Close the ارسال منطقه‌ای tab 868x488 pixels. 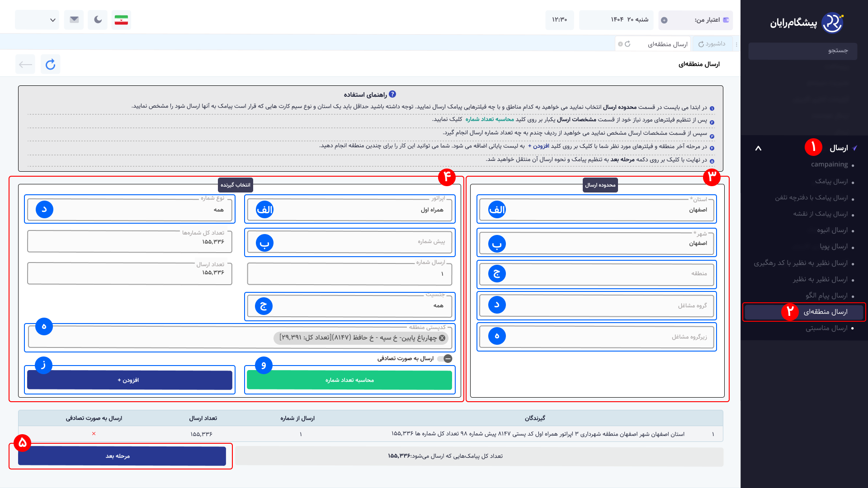(x=621, y=44)
